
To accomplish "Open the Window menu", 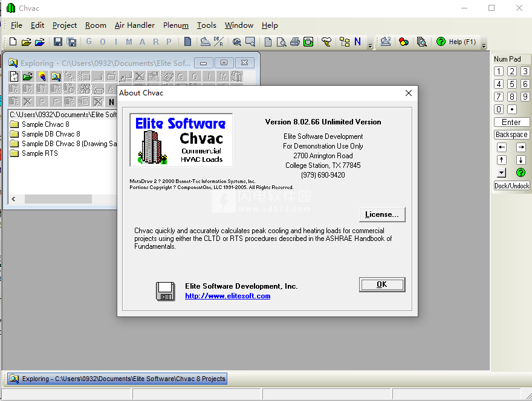I will (239, 25).
